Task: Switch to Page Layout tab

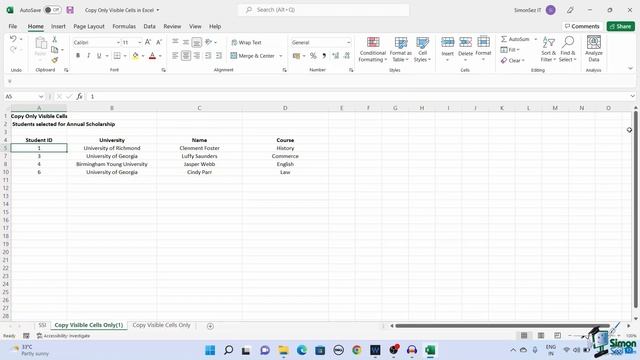Action: pos(89,27)
